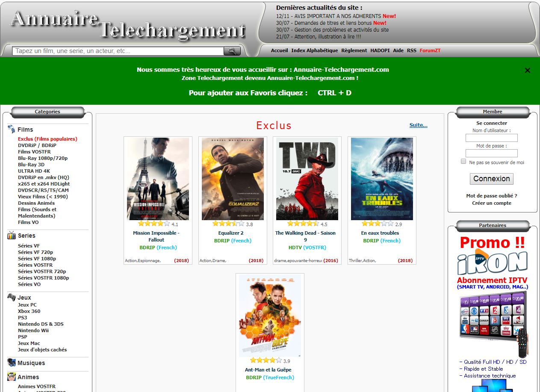Image resolution: width=540 pixels, height=392 pixels.
Task: Click Mission Impossible - Fallout title
Action: click(156, 236)
